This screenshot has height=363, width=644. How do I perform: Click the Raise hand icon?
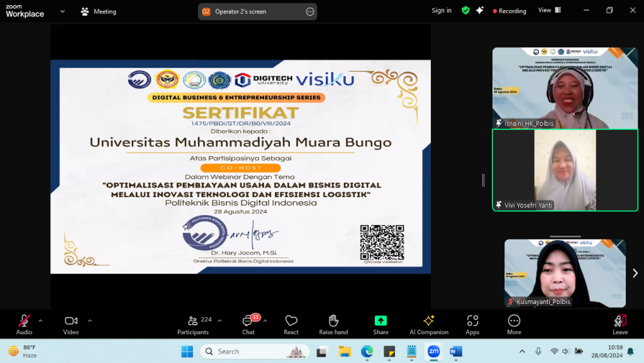(x=333, y=324)
